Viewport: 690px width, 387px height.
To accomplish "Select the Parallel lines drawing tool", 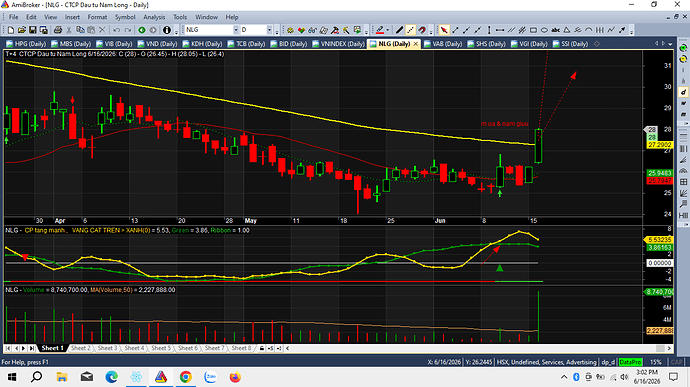I will click(511, 30).
